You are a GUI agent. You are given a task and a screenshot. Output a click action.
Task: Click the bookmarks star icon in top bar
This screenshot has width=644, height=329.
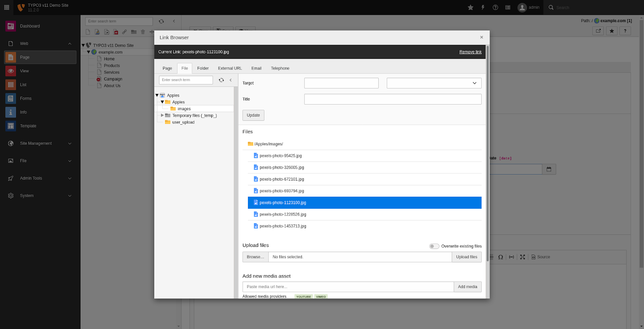tap(470, 8)
